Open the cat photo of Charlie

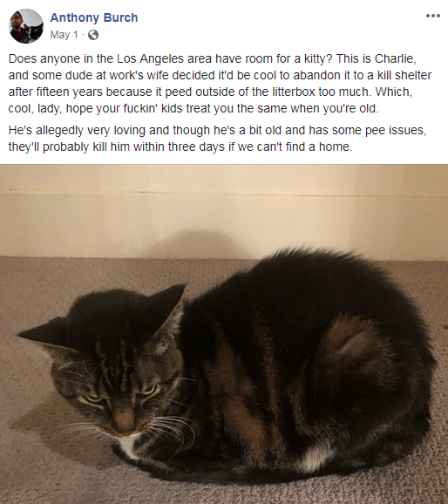[224, 334]
